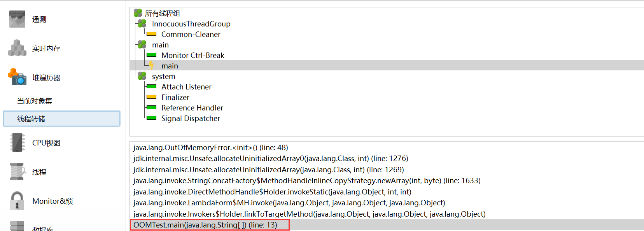Click the main thread lightning icon
Viewport: 644px width, 231px height.
(151, 65)
